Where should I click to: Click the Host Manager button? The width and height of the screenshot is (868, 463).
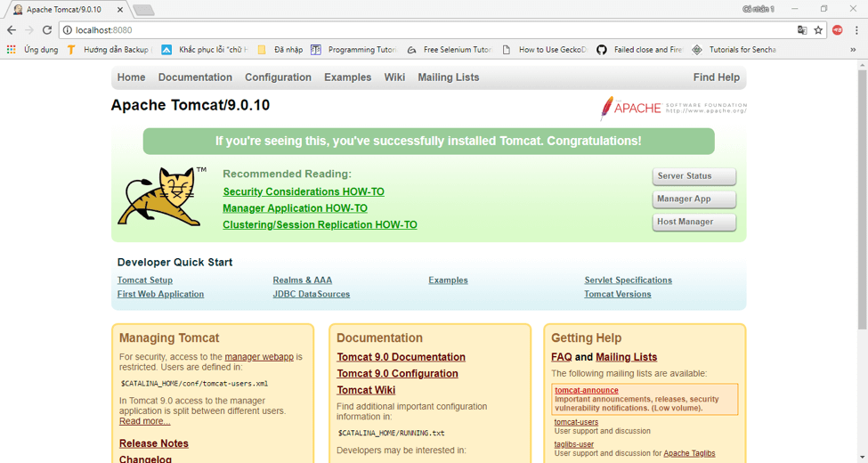click(694, 222)
